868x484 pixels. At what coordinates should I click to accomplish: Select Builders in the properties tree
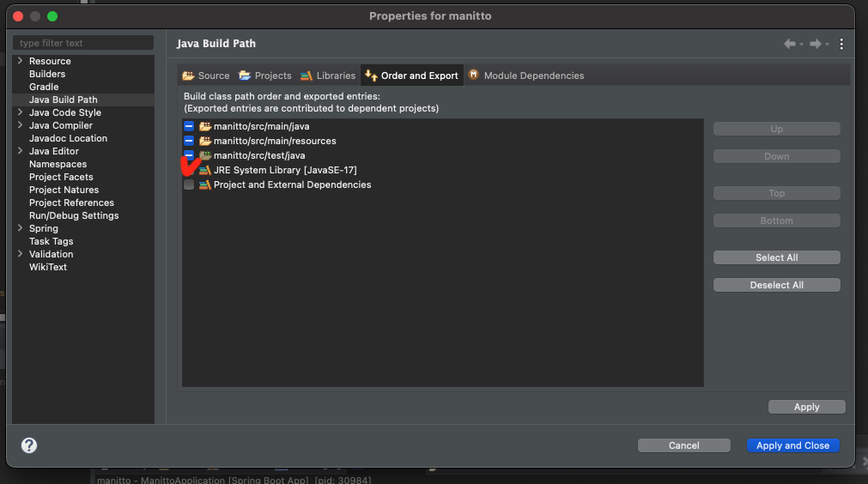[47, 74]
